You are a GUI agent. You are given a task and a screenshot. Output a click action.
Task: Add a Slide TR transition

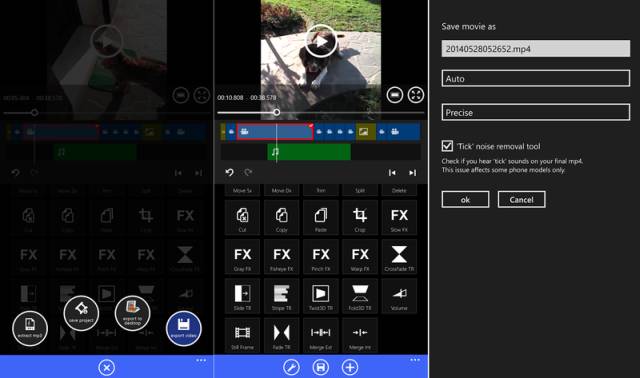242,296
